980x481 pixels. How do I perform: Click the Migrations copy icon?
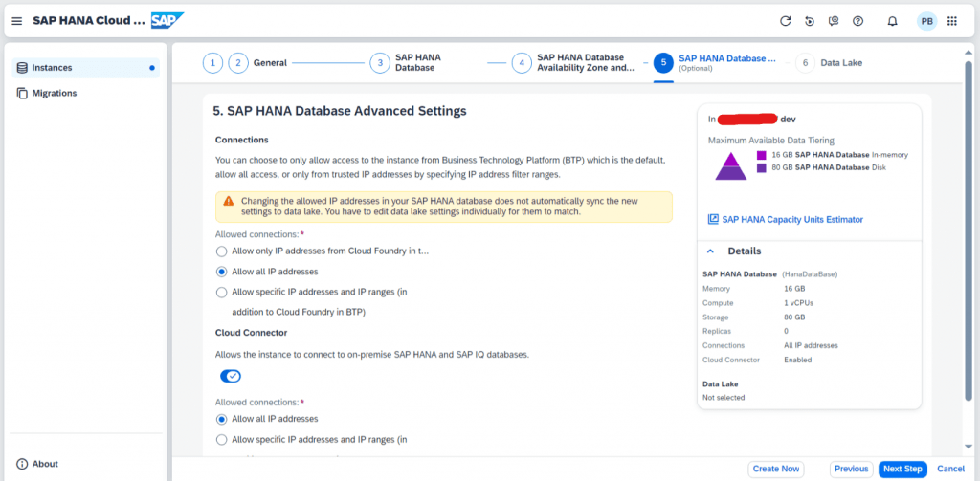point(22,93)
